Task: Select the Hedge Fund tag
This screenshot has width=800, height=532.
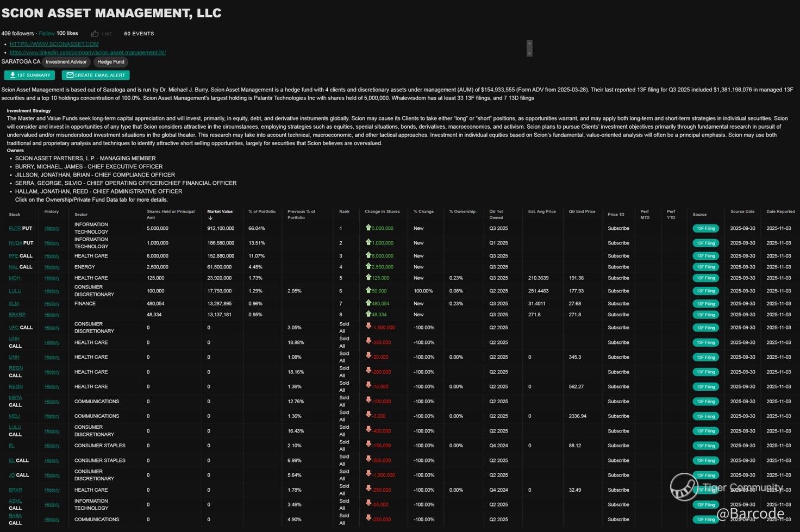Action: point(111,62)
